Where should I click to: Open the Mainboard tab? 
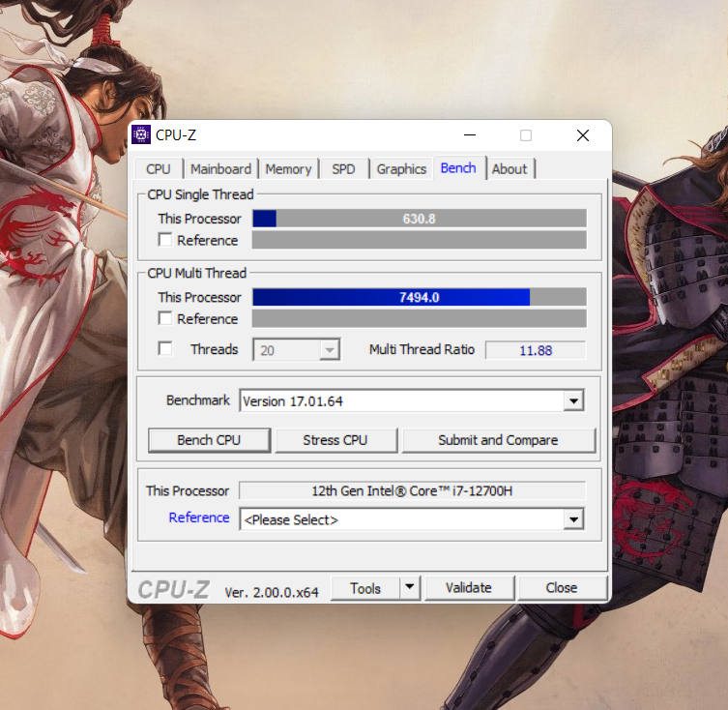click(x=220, y=169)
